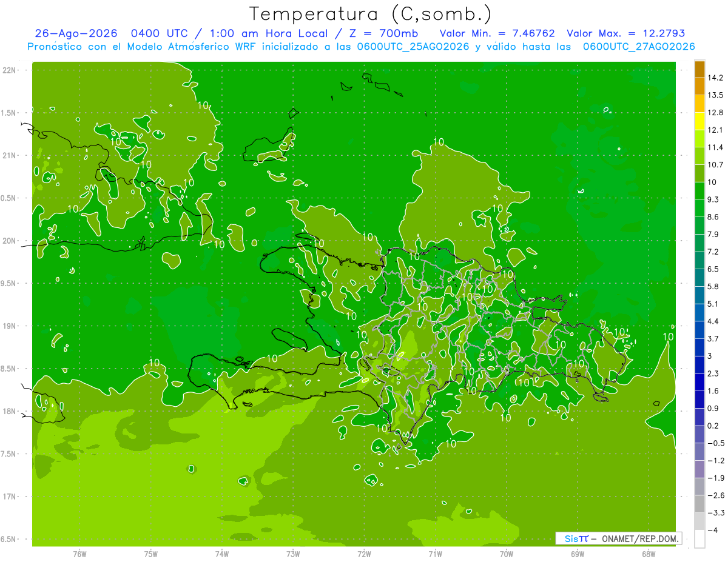The image size is (728, 562).
Task: Click the '71W' longitude label
Action: click(x=435, y=554)
